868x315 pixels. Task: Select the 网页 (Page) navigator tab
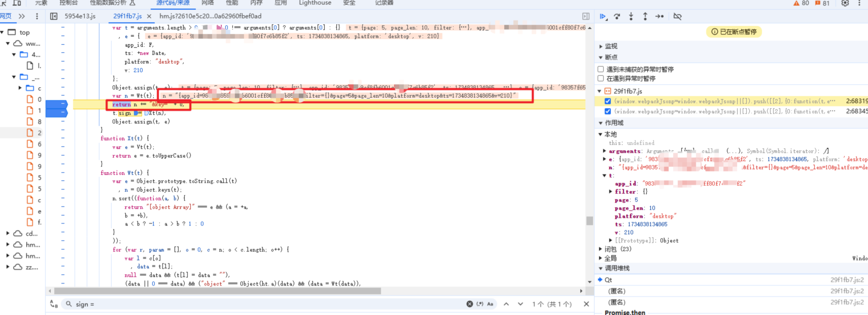pos(6,16)
